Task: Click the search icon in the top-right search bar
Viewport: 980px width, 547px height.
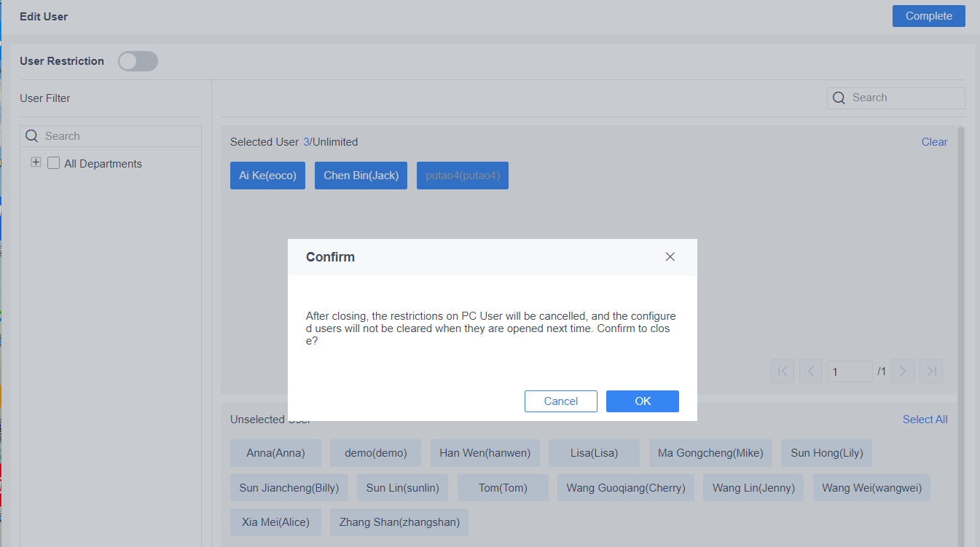Action: coord(839,98)
